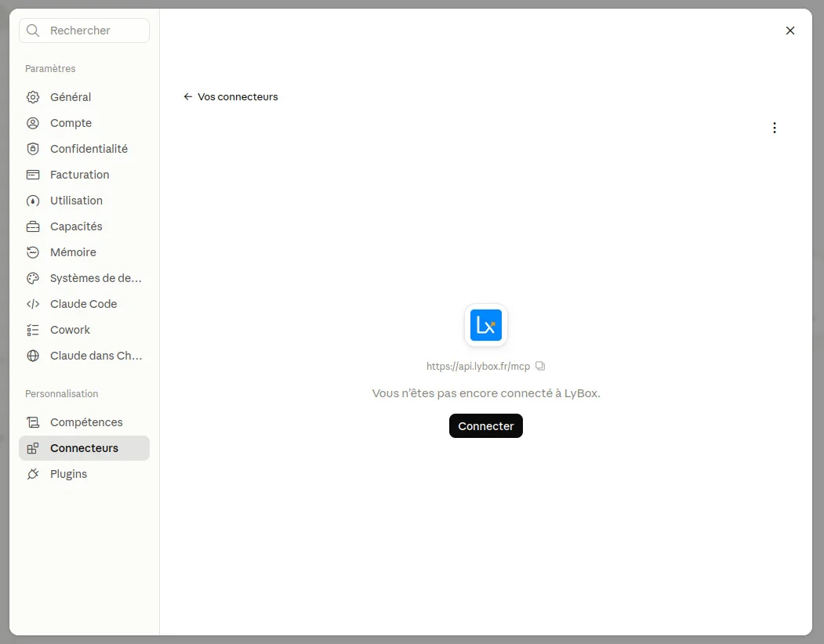The width and height of the screenshot is (824, 644).
Task: Copy the api.lybox.fr/mcp URL
Action: [540, 366]
